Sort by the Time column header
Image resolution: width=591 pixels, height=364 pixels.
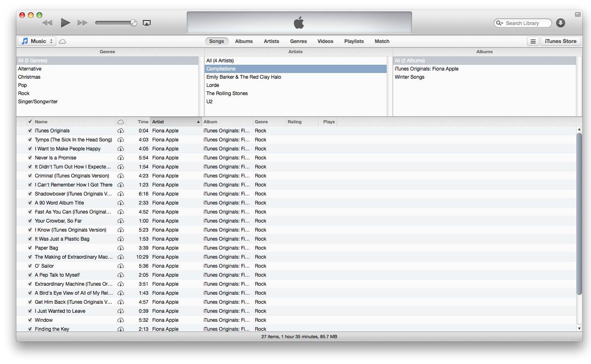(x=138, y=122)
